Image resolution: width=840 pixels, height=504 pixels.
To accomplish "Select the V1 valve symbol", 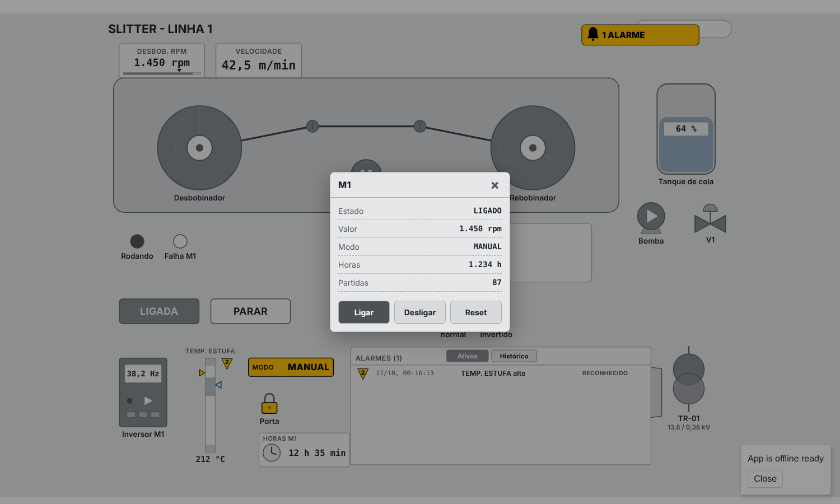I will tap(710, 219).
